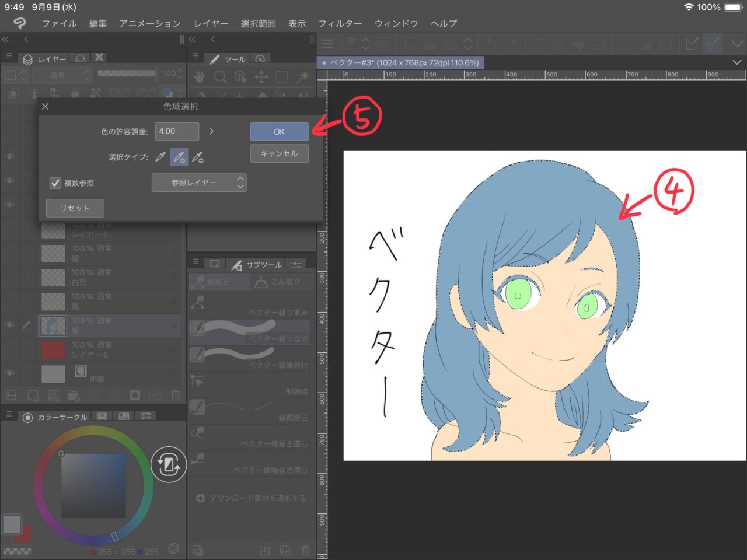Select the Move layer tool

click(261, 76)
